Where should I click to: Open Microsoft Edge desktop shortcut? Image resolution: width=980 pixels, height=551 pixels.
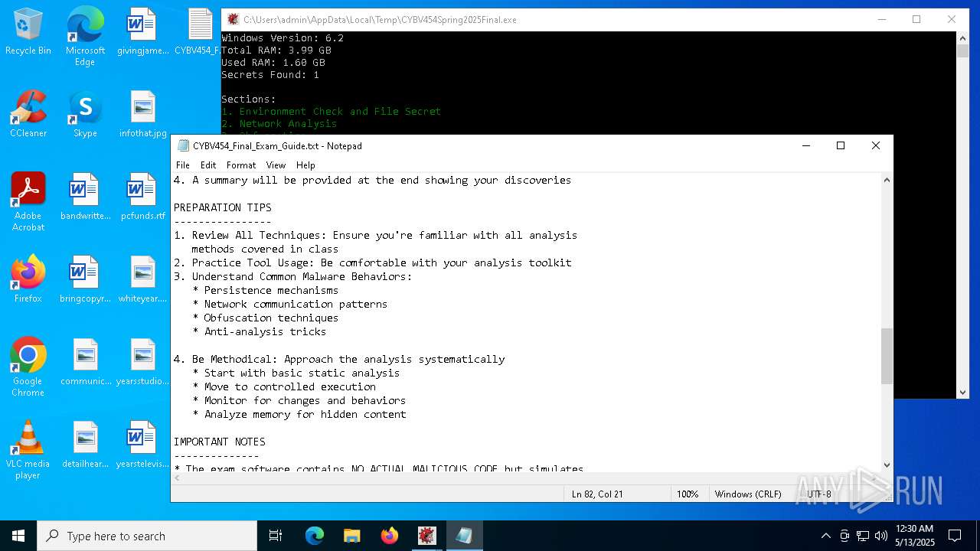85,37
